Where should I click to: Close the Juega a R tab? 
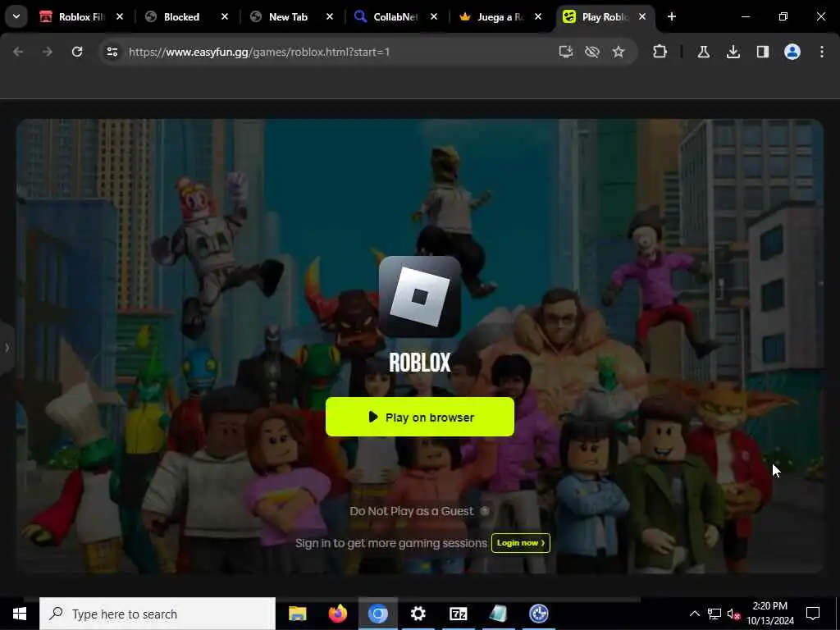(x=538, y=16)
